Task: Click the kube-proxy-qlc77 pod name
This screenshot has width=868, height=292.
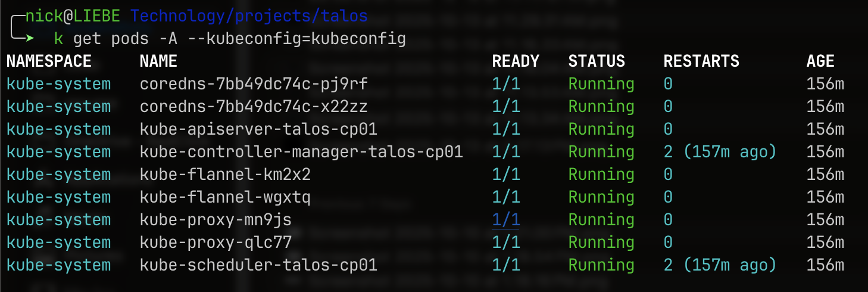Action: point(216,243)
